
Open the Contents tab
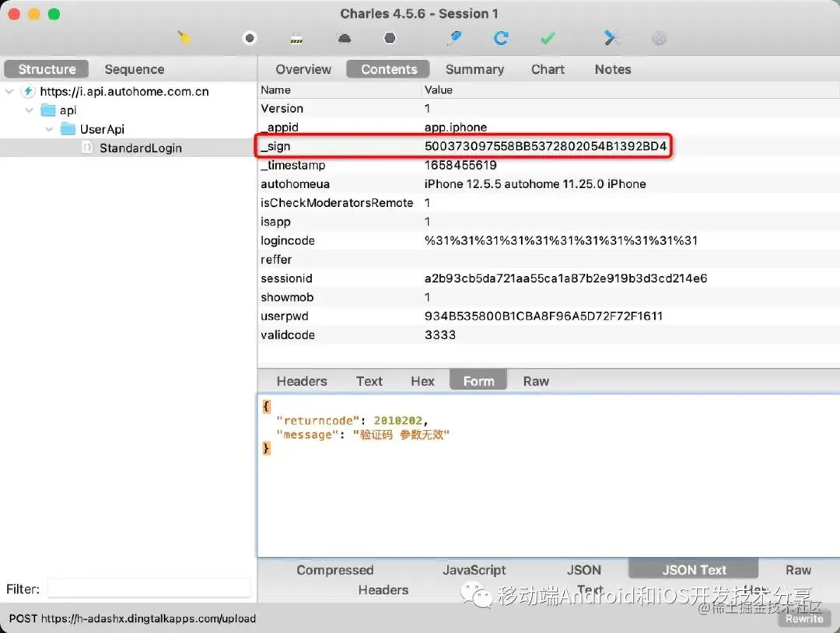point(389,69)
